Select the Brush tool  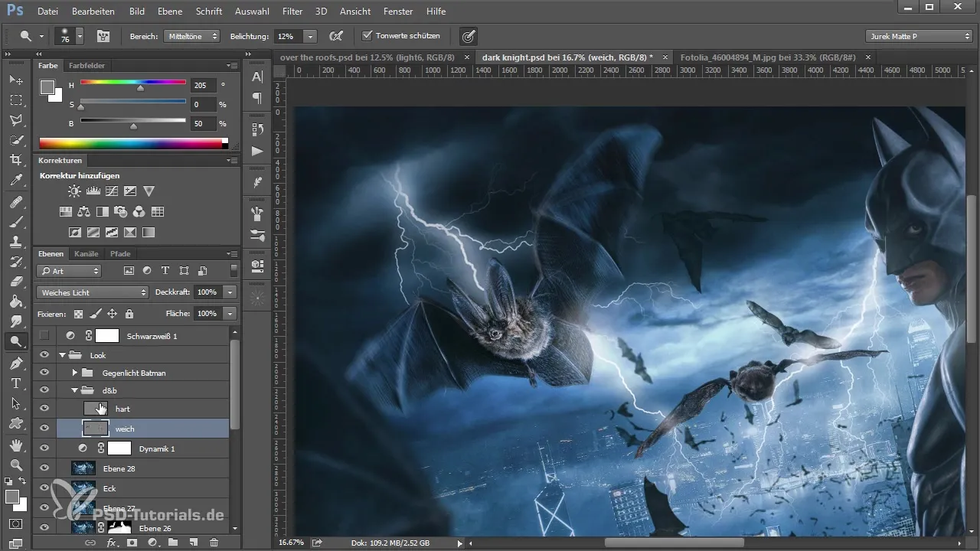tap(15, 221)
